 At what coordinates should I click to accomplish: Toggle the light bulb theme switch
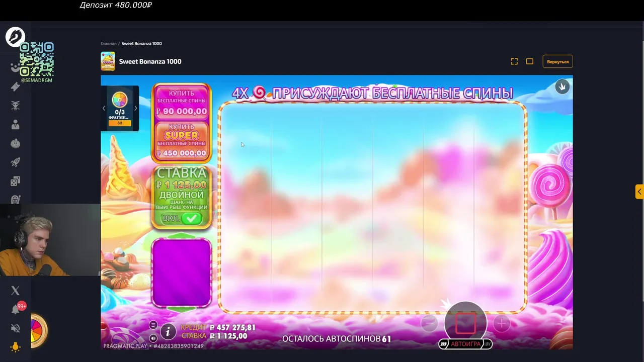(x=15, y=347)
